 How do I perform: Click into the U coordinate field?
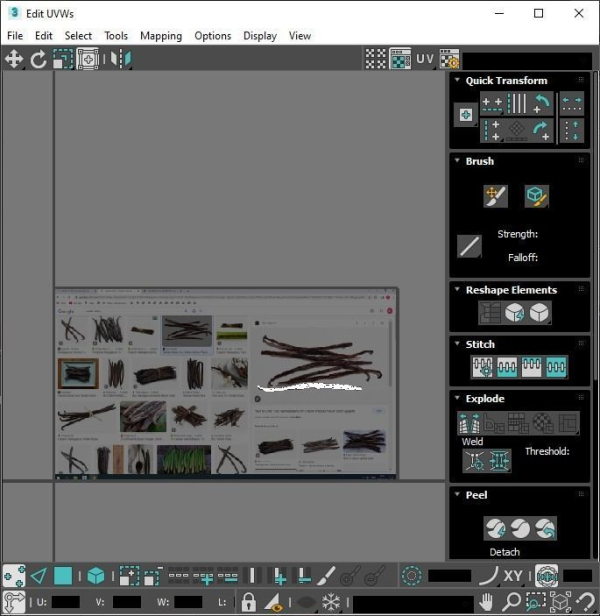(x=66, y=602)
